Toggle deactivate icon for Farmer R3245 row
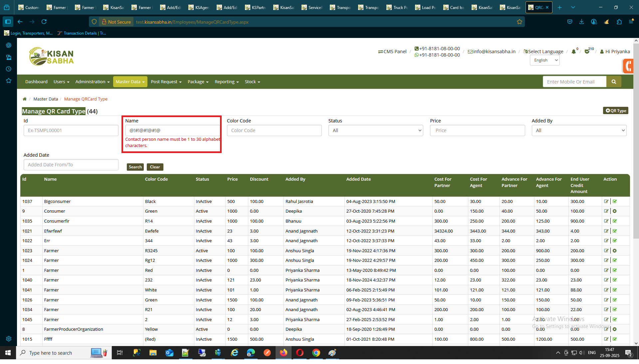The image size is (639, 364). 615,251
